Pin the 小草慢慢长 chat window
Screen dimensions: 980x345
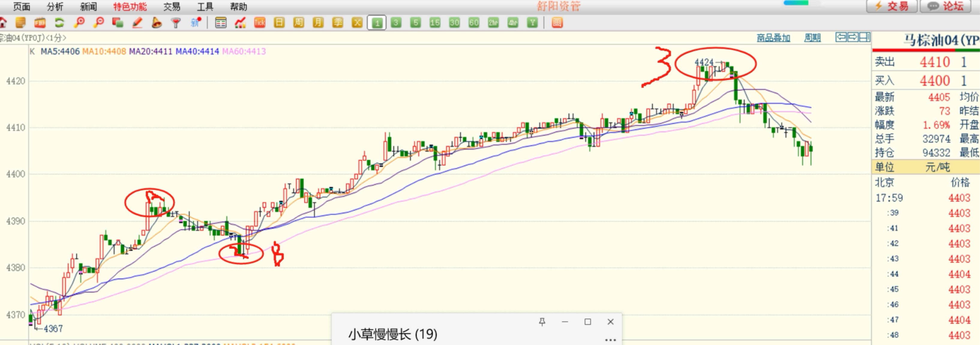tap(542, 322)
